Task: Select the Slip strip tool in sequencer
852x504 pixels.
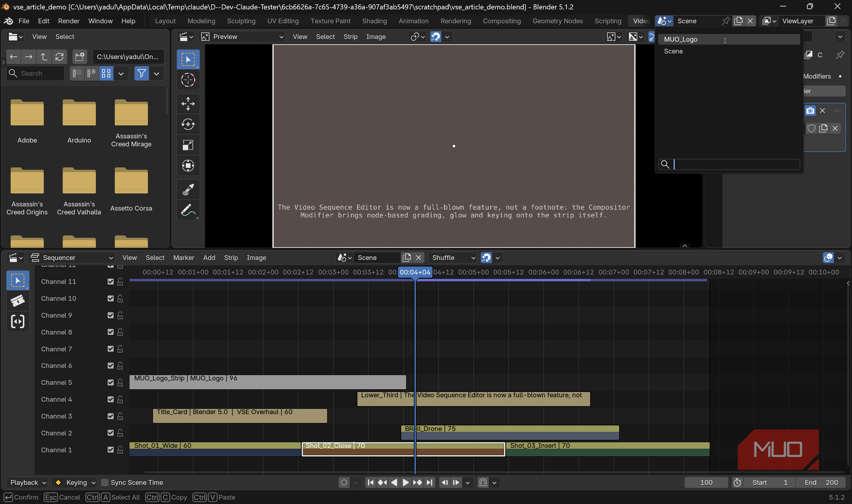Action: [x=18, y=322]
